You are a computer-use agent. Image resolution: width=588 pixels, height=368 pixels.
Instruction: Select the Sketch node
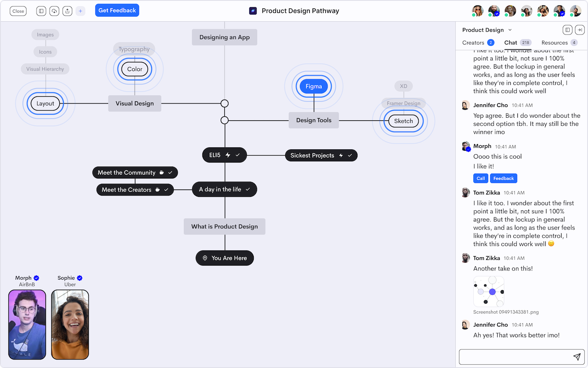click(x=404, y=121)
